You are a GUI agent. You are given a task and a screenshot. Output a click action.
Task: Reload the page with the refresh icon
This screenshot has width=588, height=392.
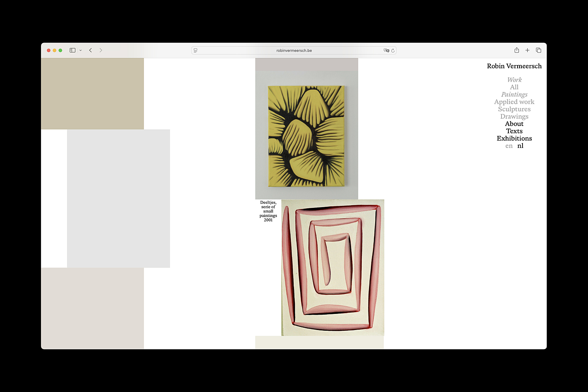pyautogui.click(x=393, y=51)
